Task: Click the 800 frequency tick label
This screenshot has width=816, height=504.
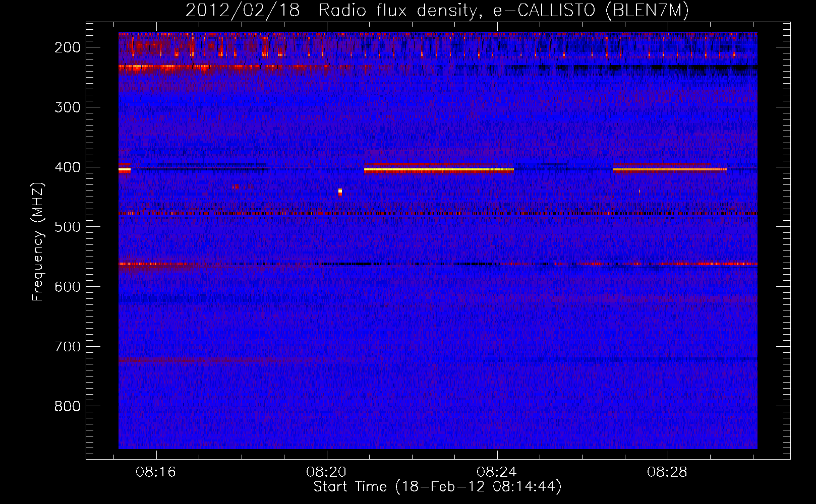Action: point(68,406)
